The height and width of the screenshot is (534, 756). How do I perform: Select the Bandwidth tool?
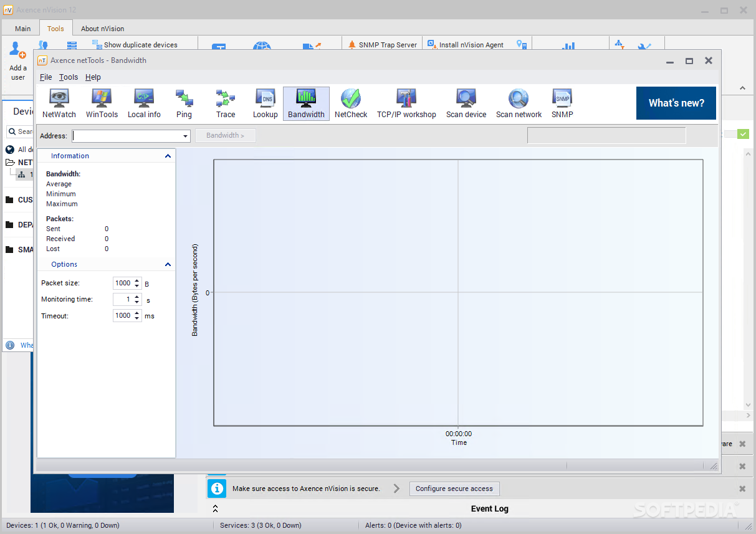pyautogui.click(x=306, y=103)
